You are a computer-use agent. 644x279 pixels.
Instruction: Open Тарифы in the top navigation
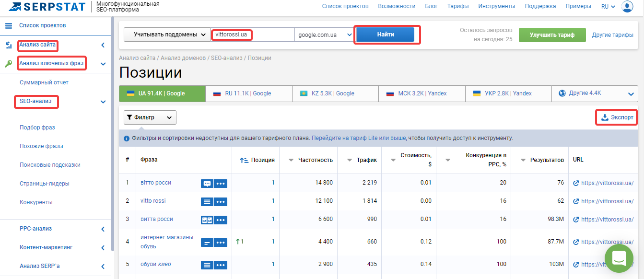click(x=458, y=7)
